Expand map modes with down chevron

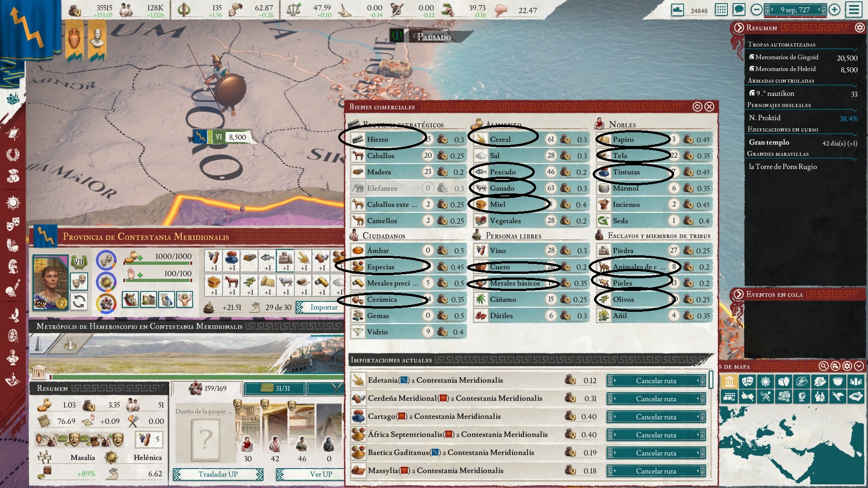click(x=859, y=366)
